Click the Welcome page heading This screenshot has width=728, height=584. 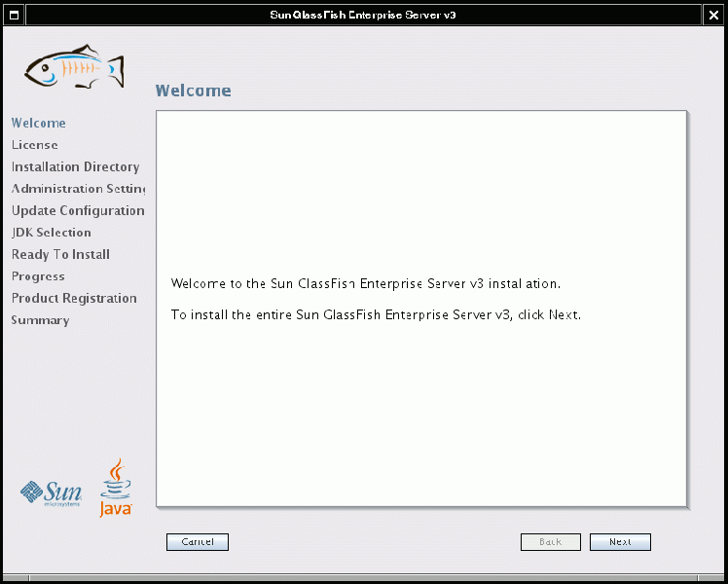coord(193,91)
